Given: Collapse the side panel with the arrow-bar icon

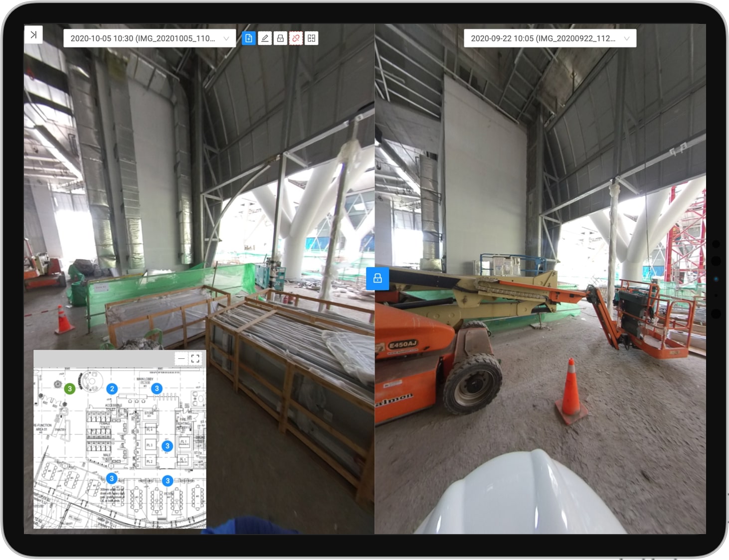Looking at the screenshot, I should (33, 35).
